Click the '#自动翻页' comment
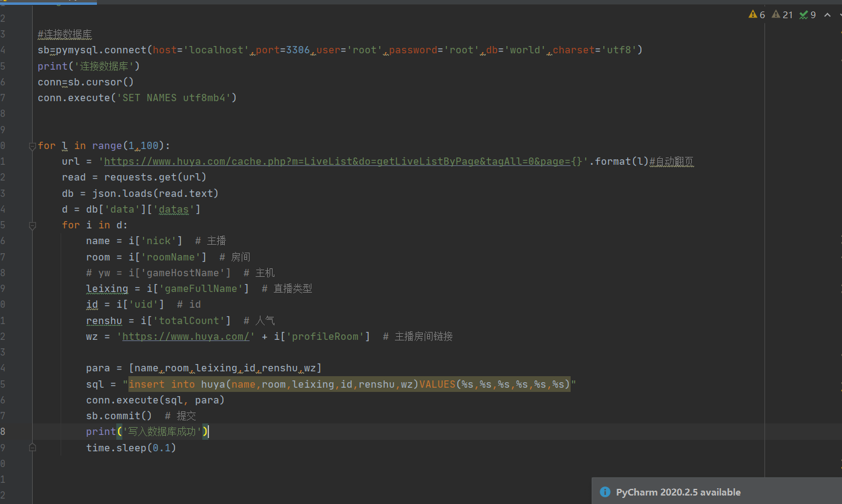 coord(671,161)
